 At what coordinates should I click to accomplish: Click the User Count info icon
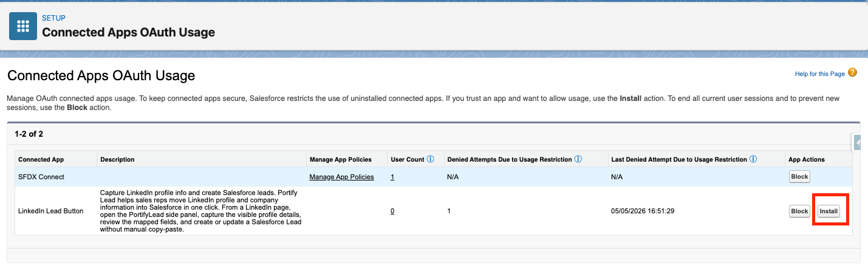430,159
